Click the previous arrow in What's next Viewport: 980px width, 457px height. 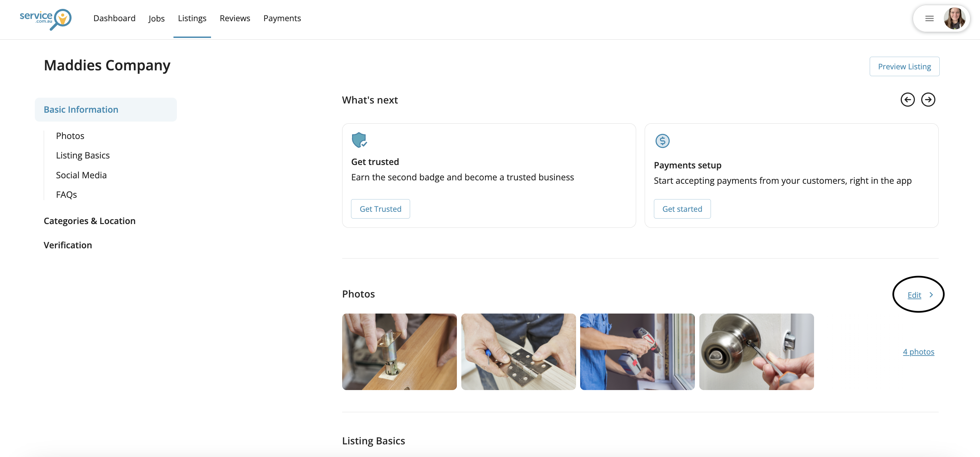click(x=907, y=100)
